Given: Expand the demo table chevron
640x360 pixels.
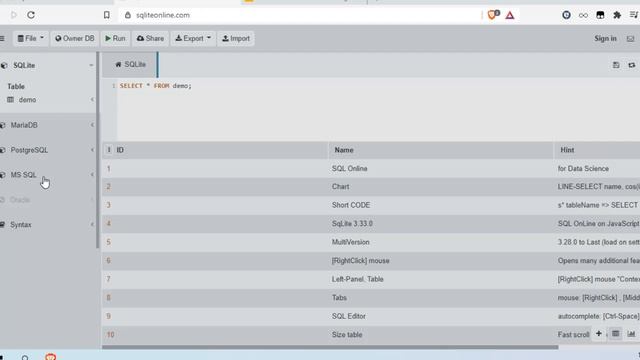Looking at the screenshot, I should point(92,100).
